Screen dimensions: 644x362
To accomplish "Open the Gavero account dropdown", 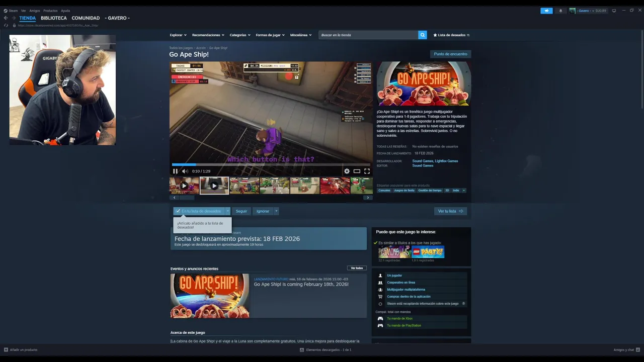I will point(588,11).
